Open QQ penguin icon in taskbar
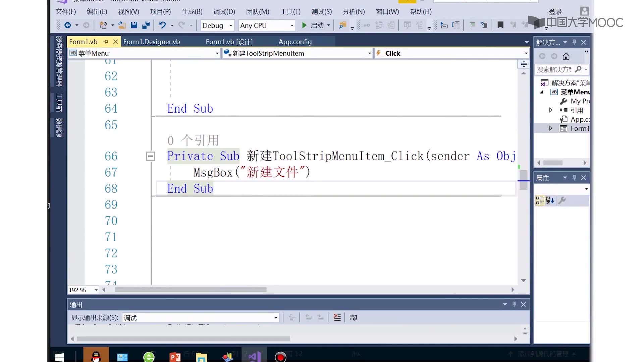The height and width of the screenshot is (362, 644). tap(96, 356)
